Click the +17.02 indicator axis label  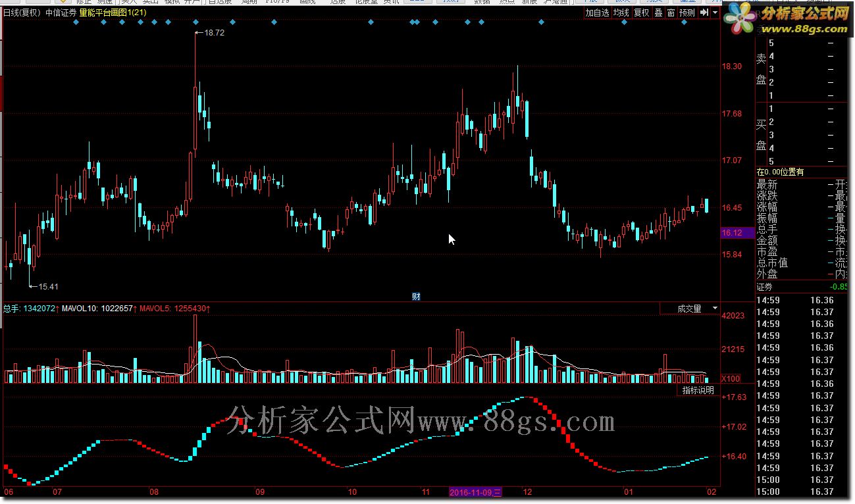pos(734,427)
